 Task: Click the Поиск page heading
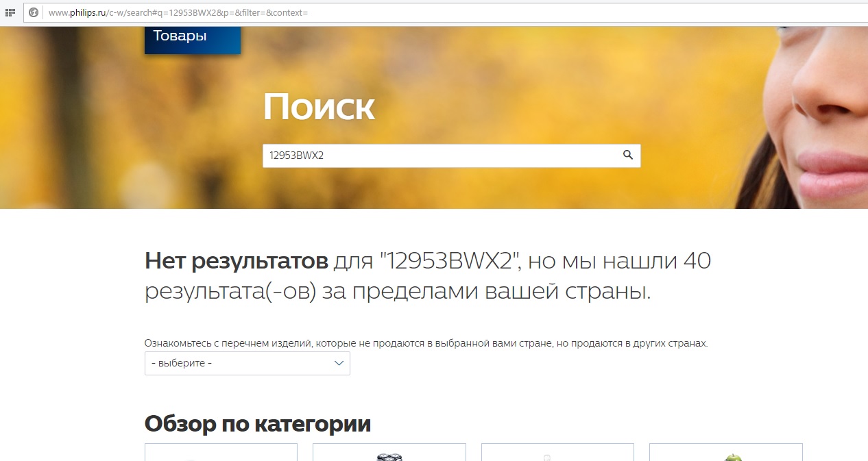pyautogui.click(x=319, y=107)
